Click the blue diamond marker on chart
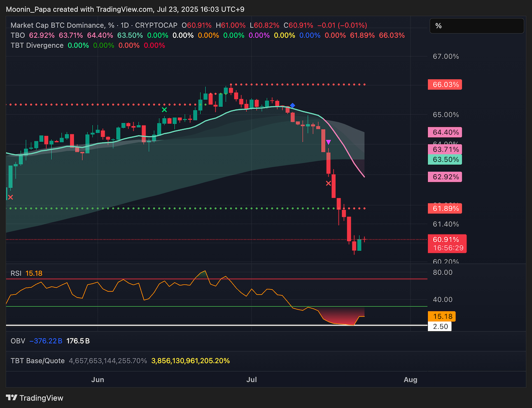The image size is (532, 408). pyautogui.click(x=292, y=106)
